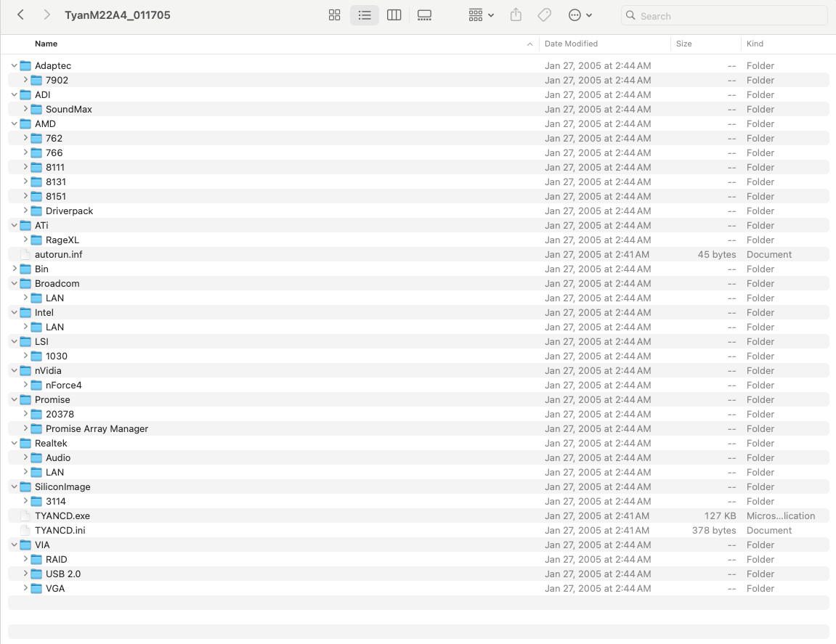This screenshot has width=836, height=644.
Task: Click the Edit Tags icon
Action: point(544,15)
